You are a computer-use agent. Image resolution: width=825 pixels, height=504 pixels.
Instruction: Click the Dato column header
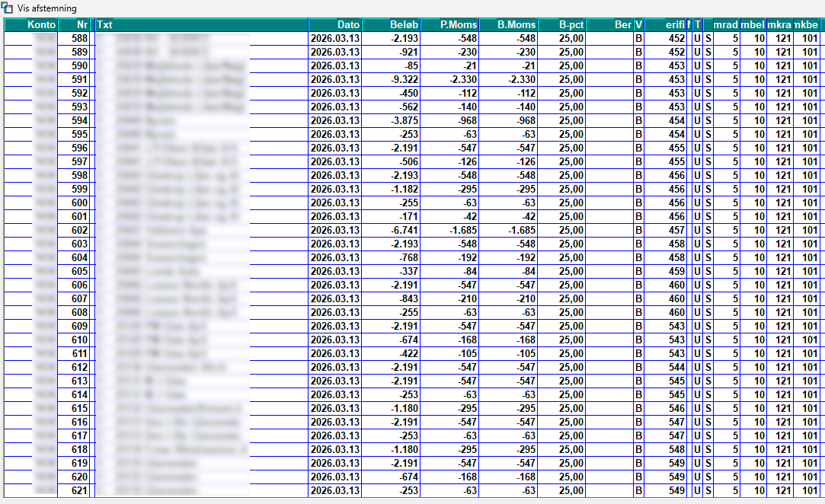point(335,24)
